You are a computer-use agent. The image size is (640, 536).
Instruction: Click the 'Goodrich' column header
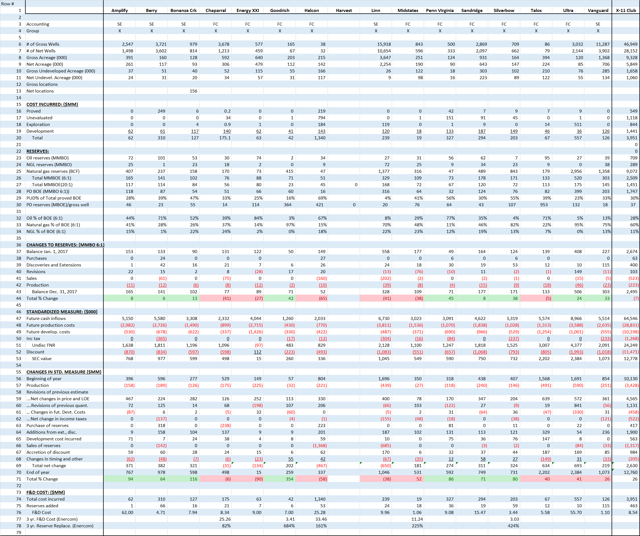point(280,11)
